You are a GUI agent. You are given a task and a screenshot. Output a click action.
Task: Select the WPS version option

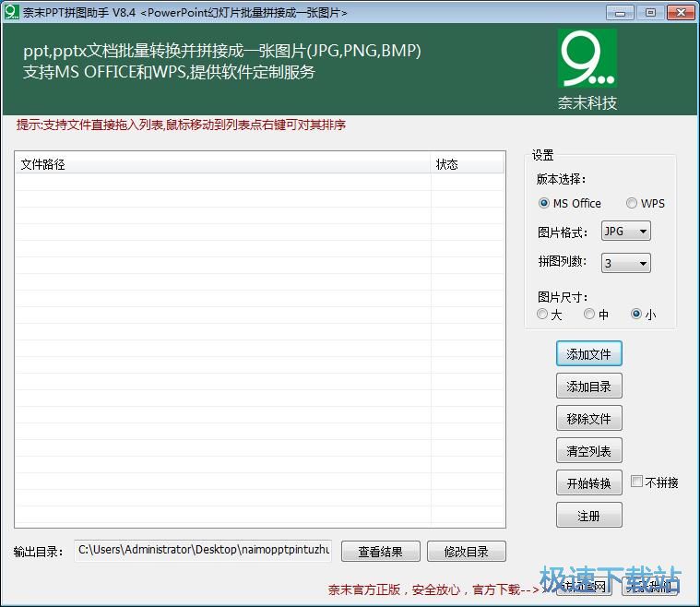tap(646, 203)
